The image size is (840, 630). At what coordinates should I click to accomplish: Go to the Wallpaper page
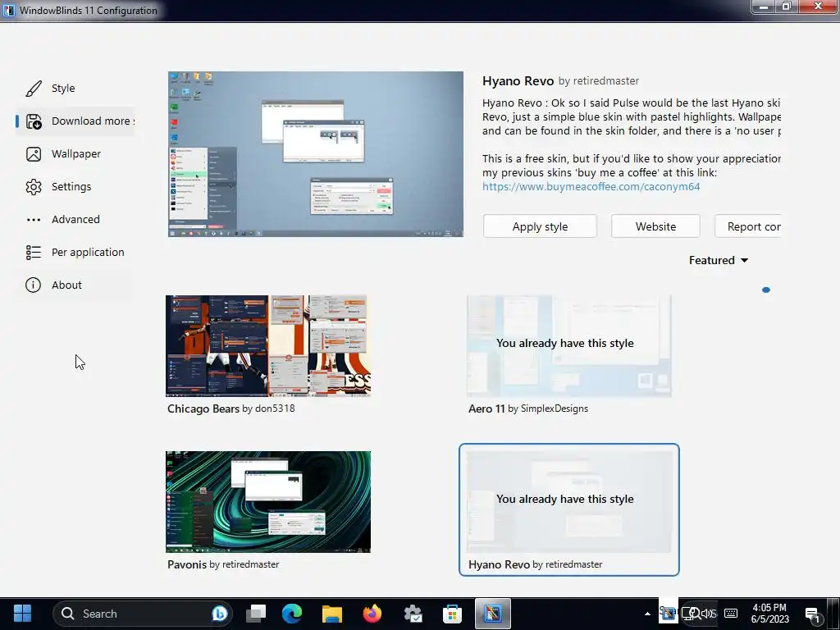tap(76, 153)
